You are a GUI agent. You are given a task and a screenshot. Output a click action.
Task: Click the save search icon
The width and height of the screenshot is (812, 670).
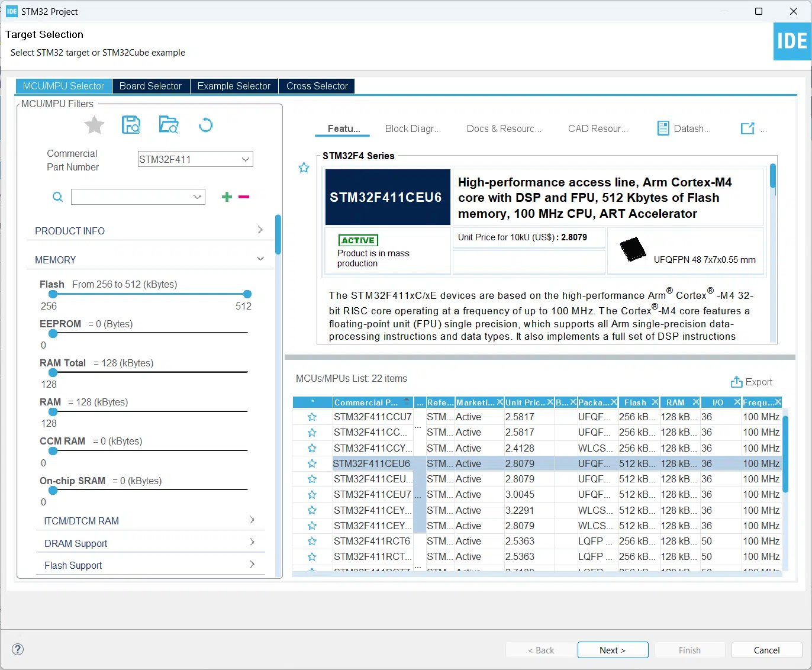click(x=131, y=125)
